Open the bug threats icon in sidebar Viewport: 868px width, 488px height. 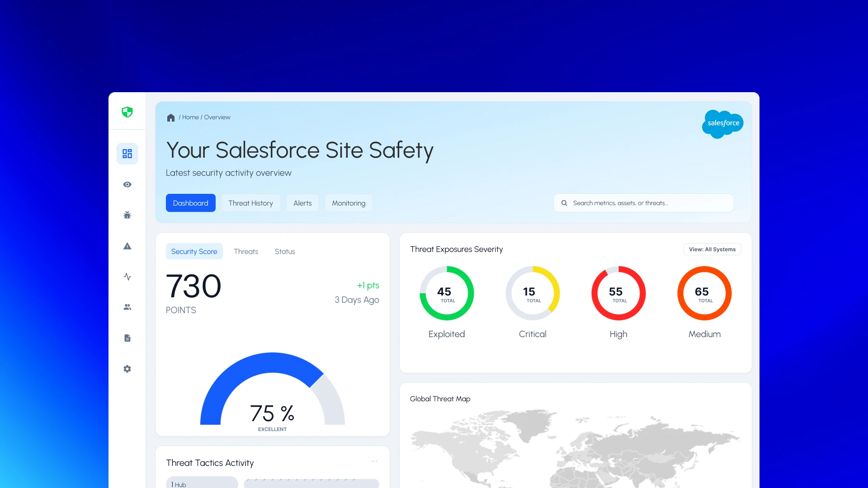127,215
